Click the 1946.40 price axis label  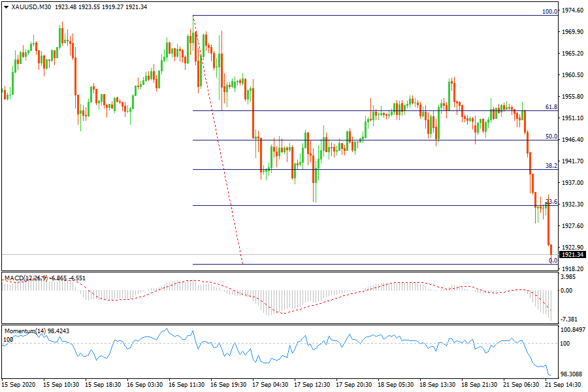tap(572, 140)
